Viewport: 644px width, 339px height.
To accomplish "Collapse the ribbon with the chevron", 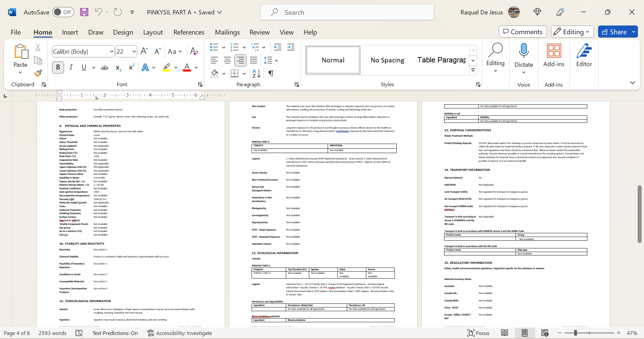I will click(633, 83).
